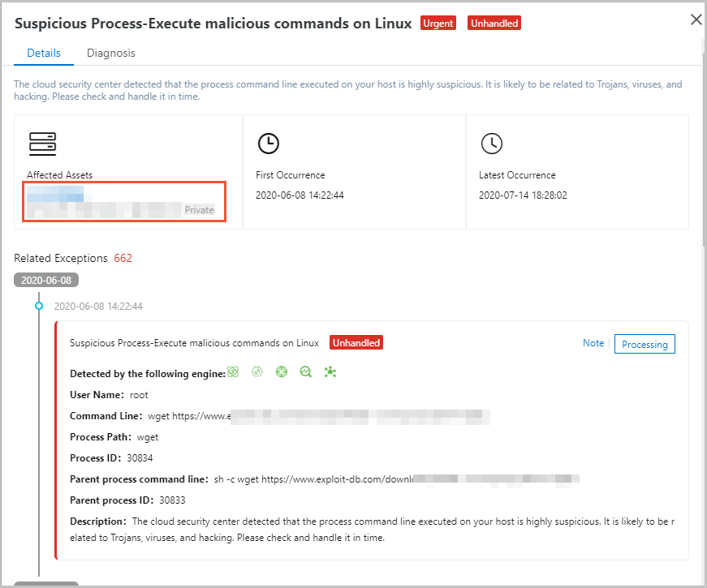Click the first detection engine icon
This screenshot has height=588, width=707.
tap(233, 371)
